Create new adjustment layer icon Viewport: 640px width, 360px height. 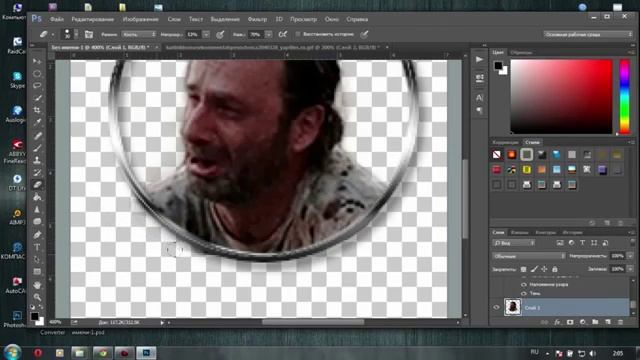pyautogui.click(x=582, y=322)
